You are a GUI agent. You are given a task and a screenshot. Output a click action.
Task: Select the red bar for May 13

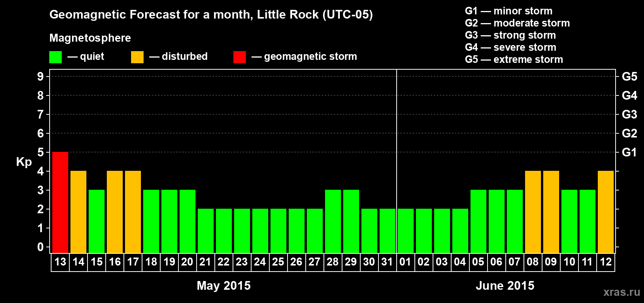pos(60,203)
